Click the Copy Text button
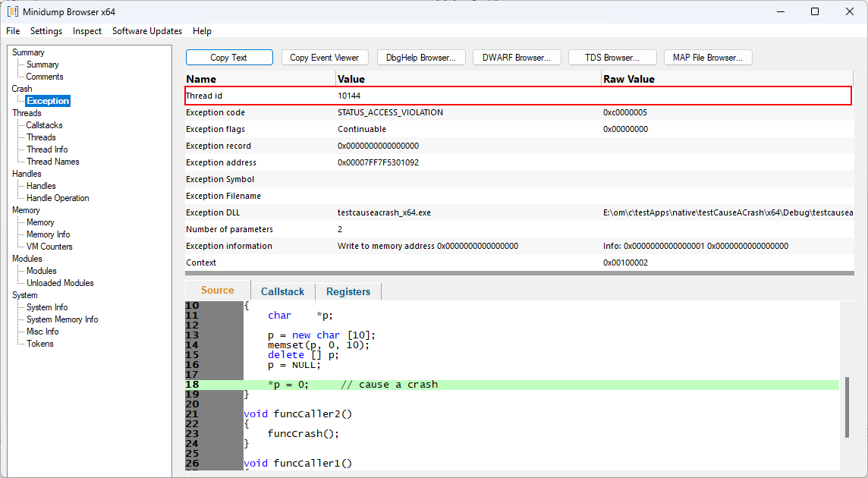Image resolution: width=868 pixels, height=478 pixels. (x=229, y=58)
